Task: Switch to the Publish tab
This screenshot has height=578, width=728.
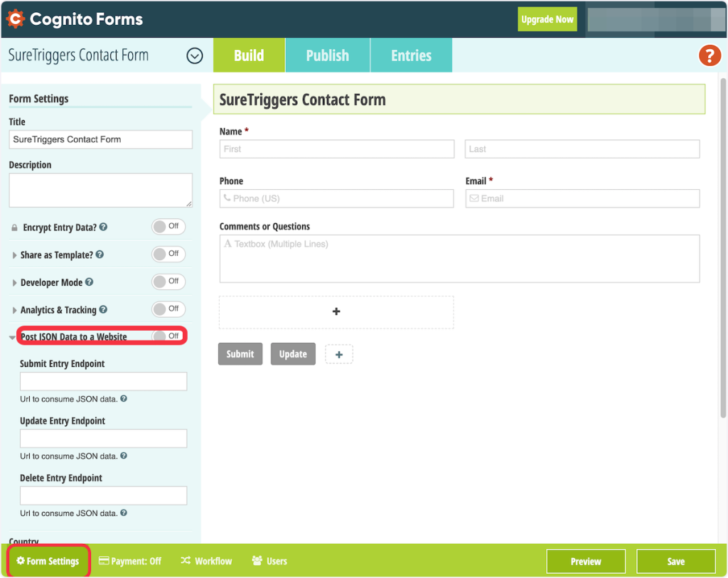Action: coord(327,55)
